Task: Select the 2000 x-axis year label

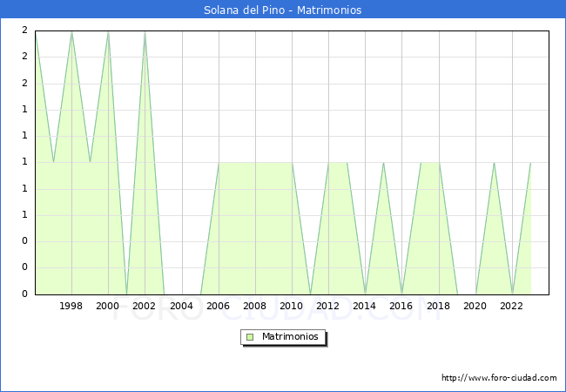Action: tap(108, 307)
